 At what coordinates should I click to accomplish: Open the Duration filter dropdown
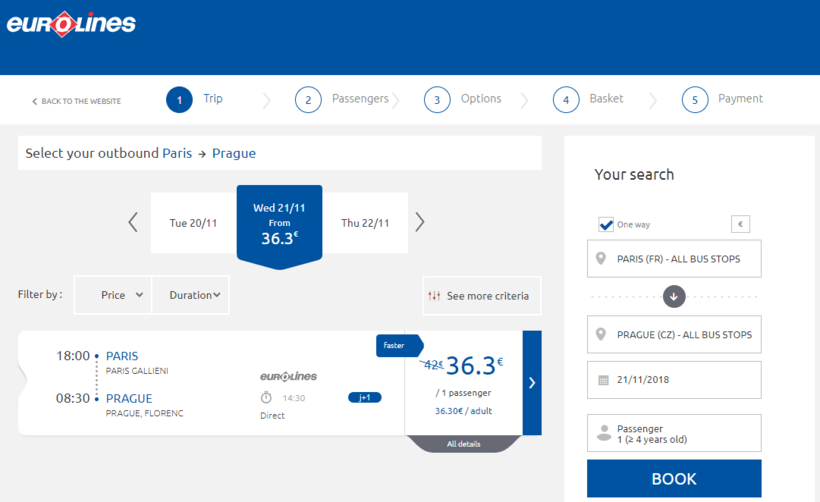[x=191, y=295]
